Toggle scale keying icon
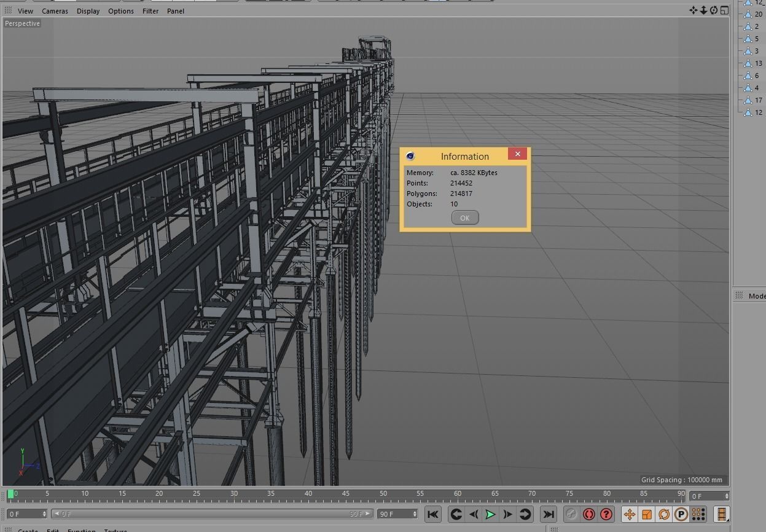 pyautogui.click(x=646, y=514)
